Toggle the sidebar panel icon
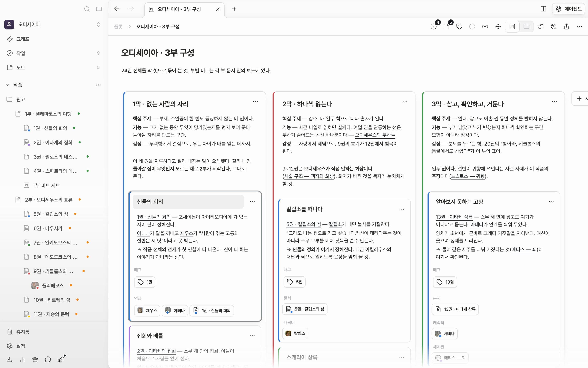The width and height of the screenshot is (588, 368). pos(99,9)
